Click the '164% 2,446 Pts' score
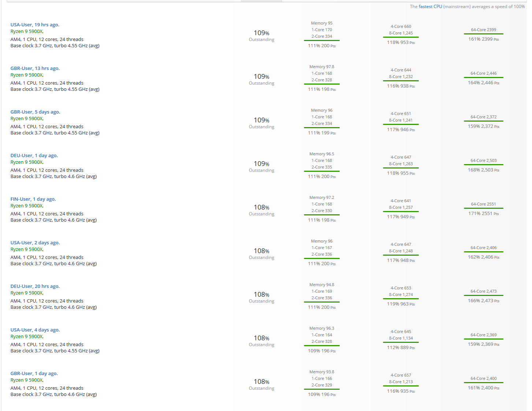 [483, 83]
